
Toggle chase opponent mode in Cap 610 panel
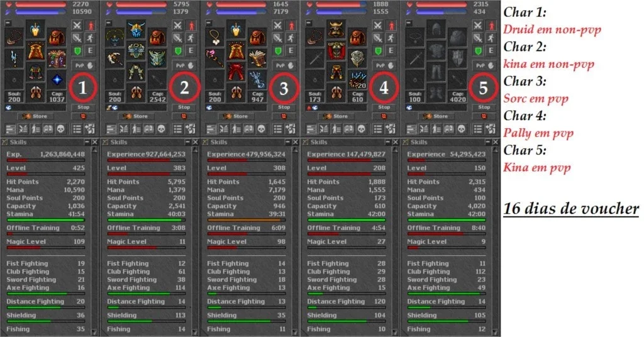(x=391, y=38)
